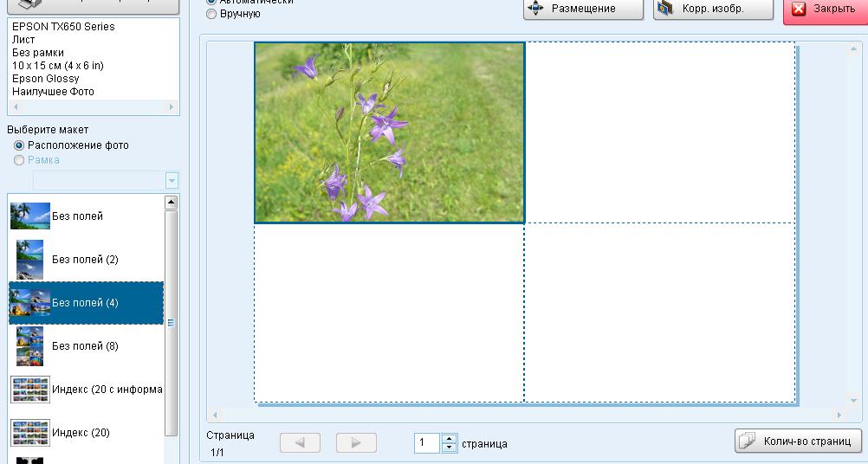Click the image icon on Корр. изобр. button
Screen dimensions: 868x464
point(665,9)
